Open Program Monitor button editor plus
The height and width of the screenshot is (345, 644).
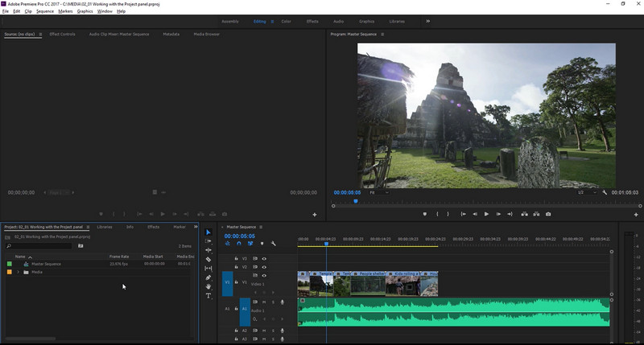click(636, 215)
